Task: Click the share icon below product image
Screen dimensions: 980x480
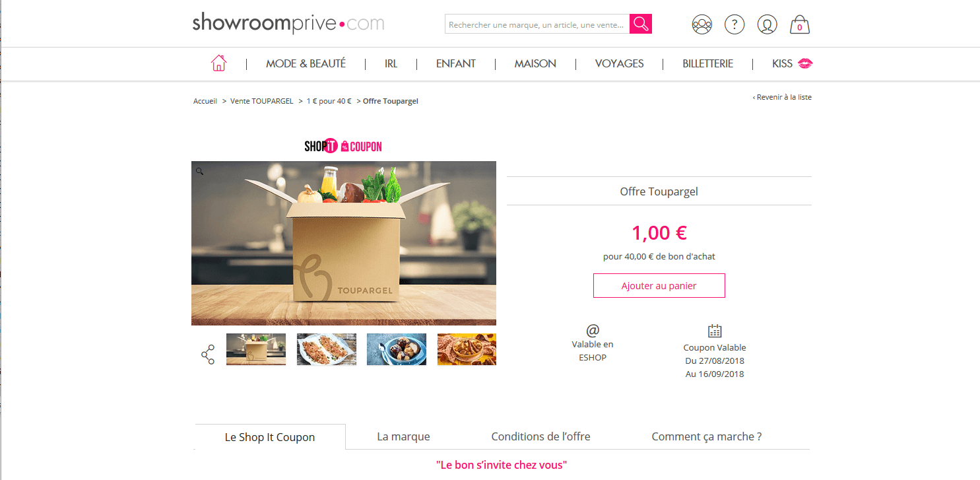Action: [208, 355]
